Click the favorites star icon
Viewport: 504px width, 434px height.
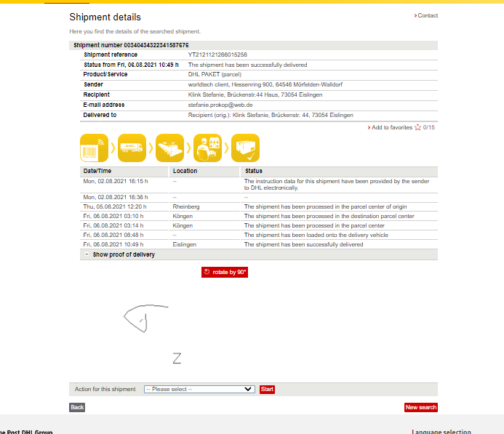417,127
